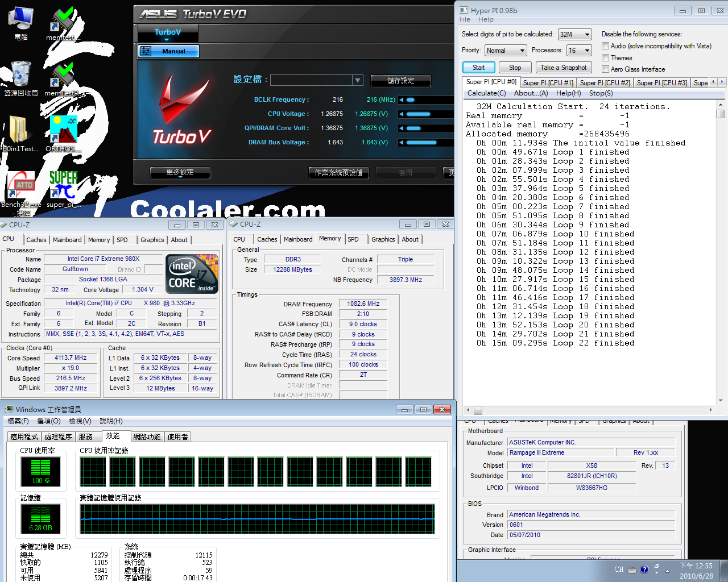Click the BCLK Frequency decrease arrow
Viewport: 728px width, 582px height.
coord(401,99)
